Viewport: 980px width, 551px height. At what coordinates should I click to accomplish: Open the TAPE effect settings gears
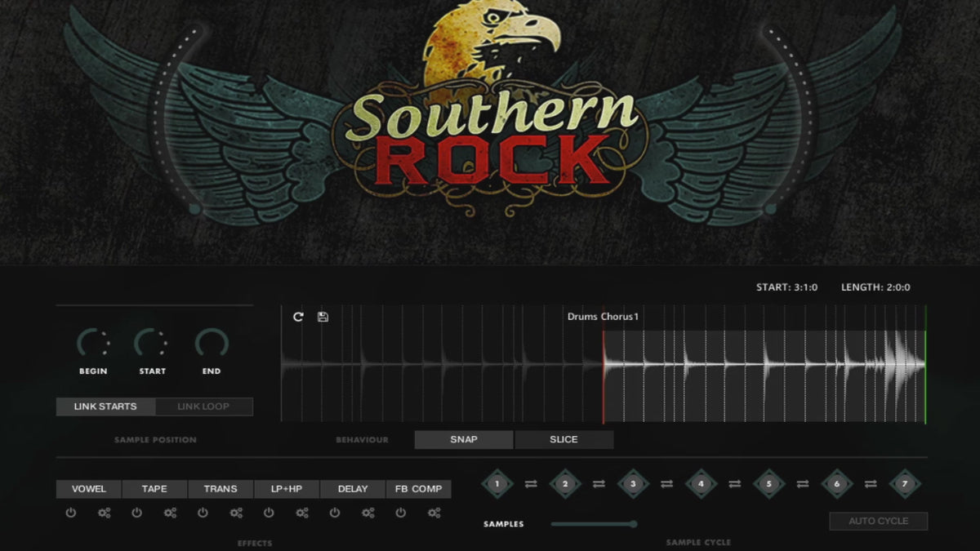pos(170,513)
